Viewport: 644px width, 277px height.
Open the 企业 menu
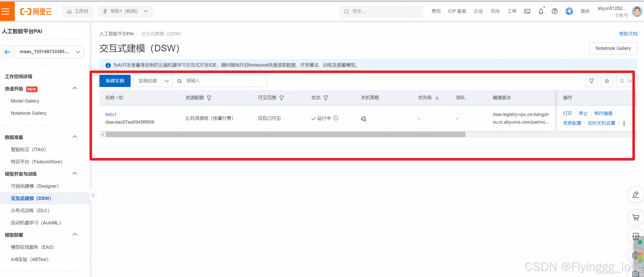tap(478, 11)
